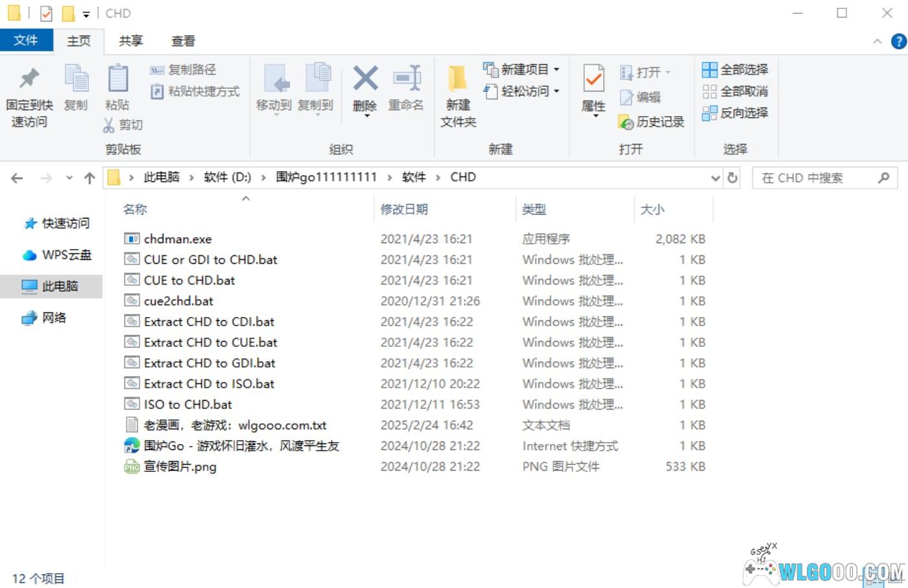
Task: Collapse the ribbon with chevron
Action: [x=877, y=41]
